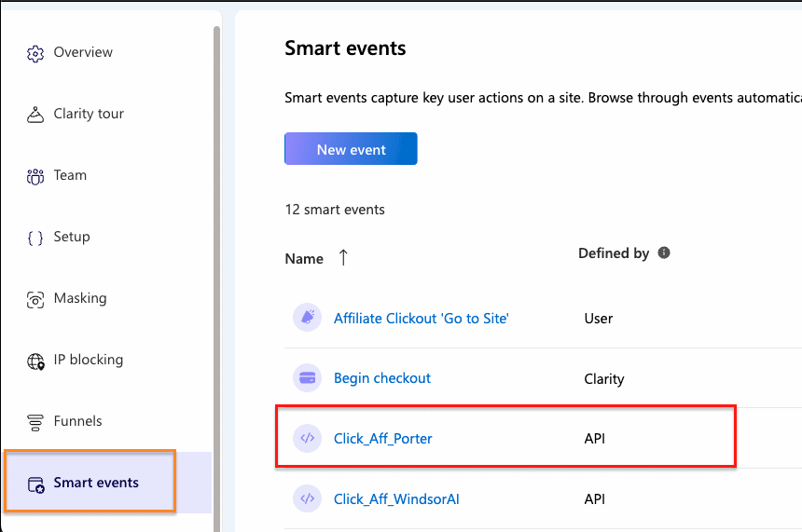Click the Team people icon

tap(35, 176)
